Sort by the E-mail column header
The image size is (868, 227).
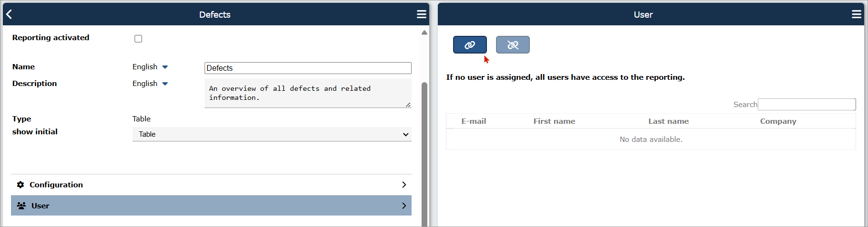tap(474, 121)
